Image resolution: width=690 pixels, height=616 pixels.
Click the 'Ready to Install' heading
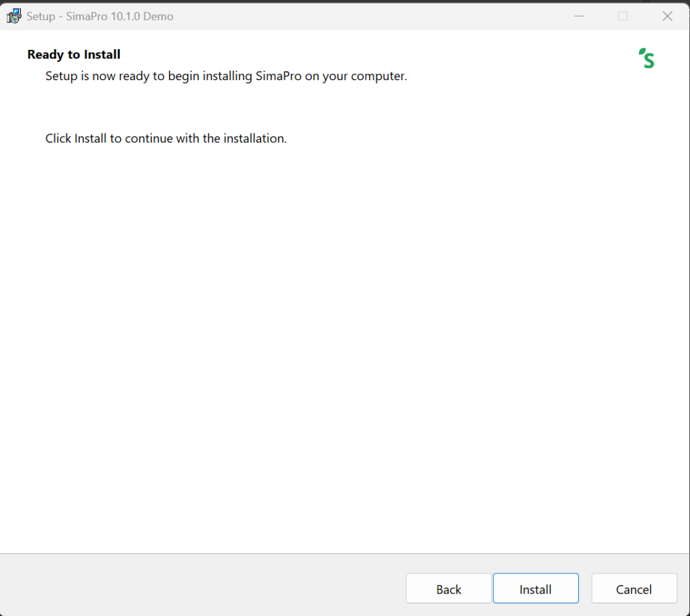click(74, 55)
